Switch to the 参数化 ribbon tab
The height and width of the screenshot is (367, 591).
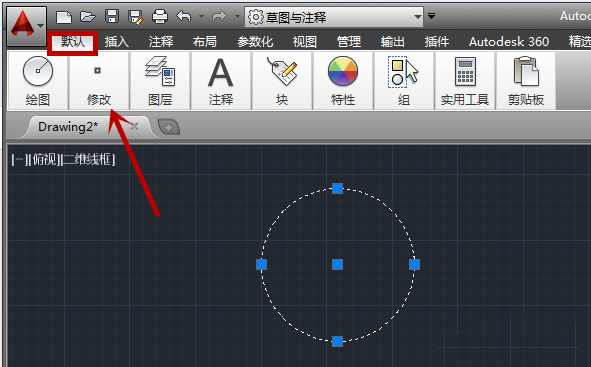pyautogui.click(x=255, y=41)
